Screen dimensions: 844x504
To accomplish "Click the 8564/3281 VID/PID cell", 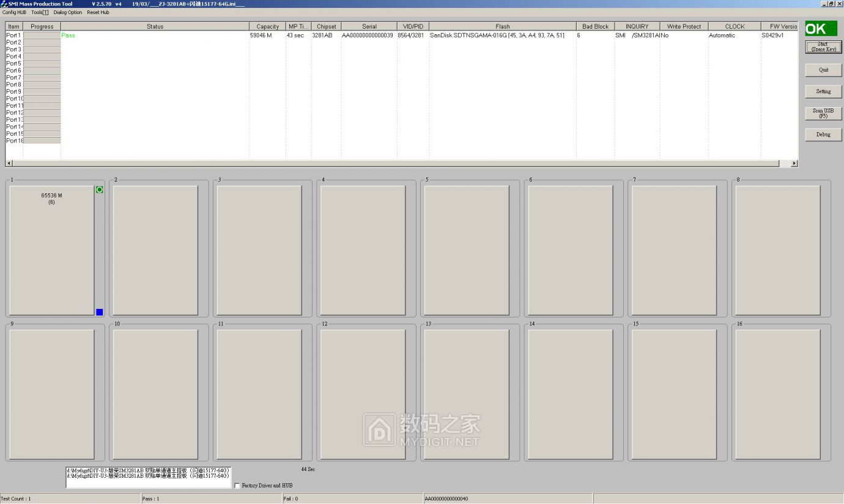I will pos(410,35).
